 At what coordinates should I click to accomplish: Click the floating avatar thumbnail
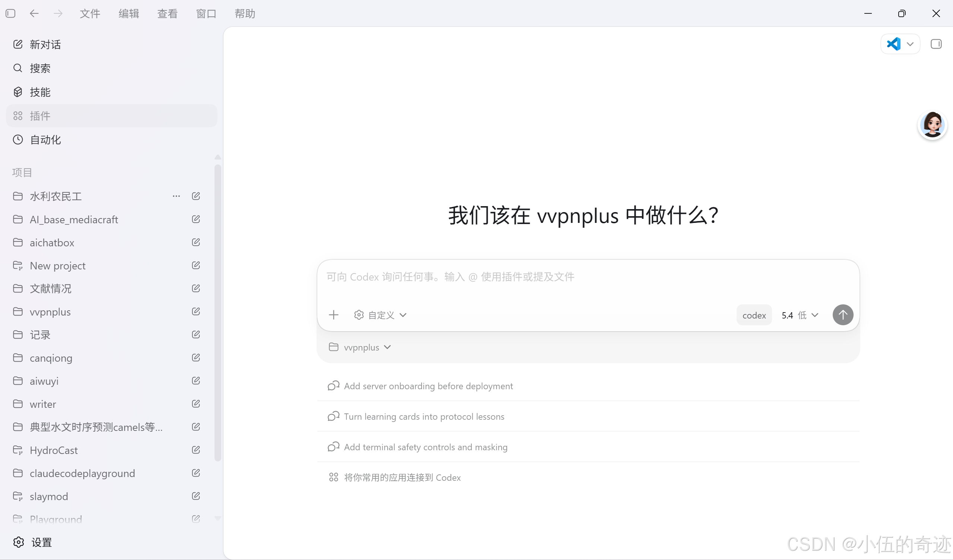click(x=932, y=125)
